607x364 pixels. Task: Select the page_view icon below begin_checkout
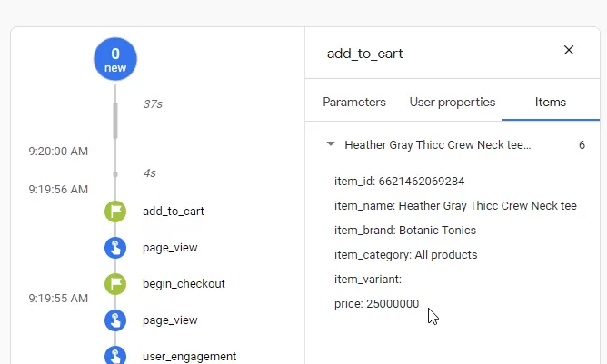coord(115,320)
